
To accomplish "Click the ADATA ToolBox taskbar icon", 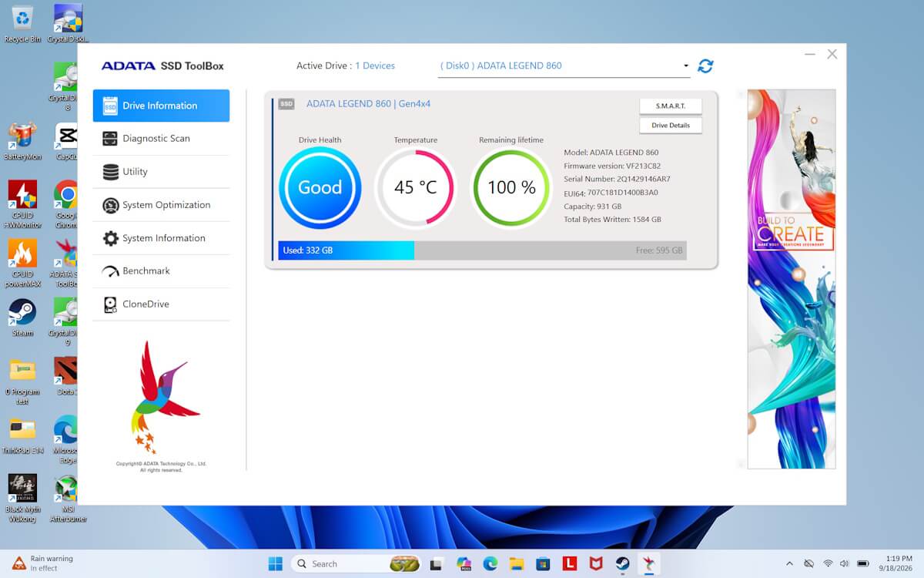I will (648, 563).
